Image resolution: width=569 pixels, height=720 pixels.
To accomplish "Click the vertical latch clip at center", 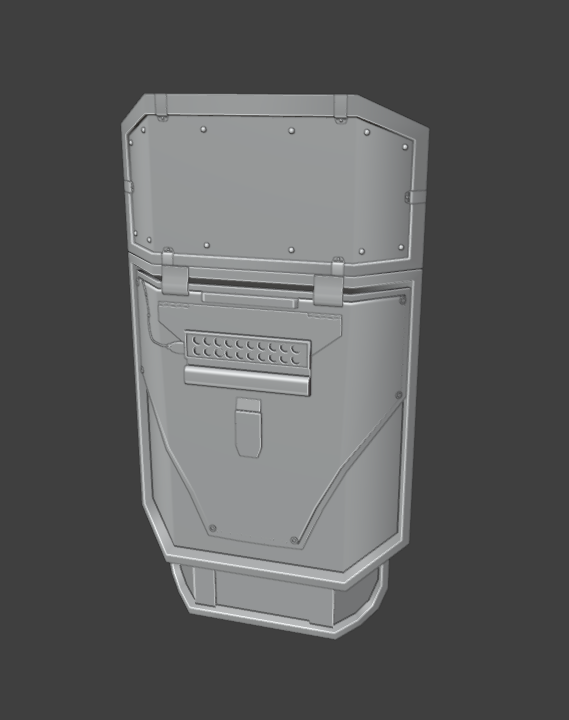I will (x=248, y=428).
